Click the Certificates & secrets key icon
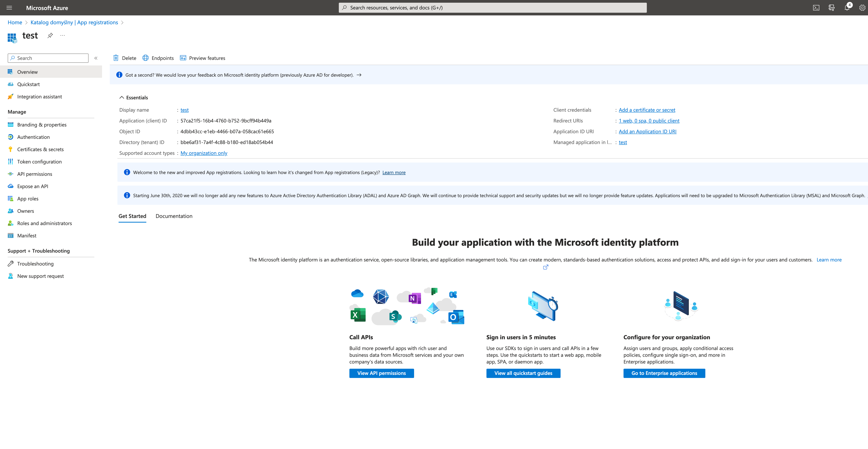The height and width of the screenshot is (449, 868). pos(11,149)
